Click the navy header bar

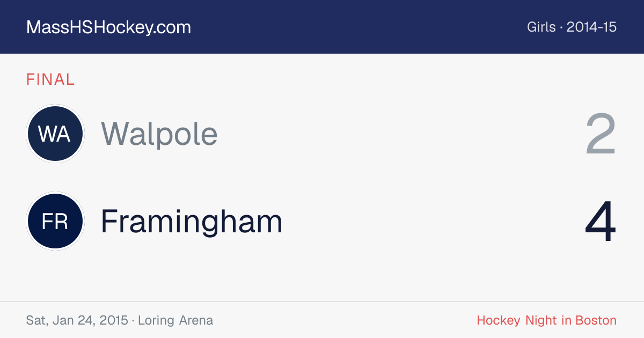pos(322,27)
